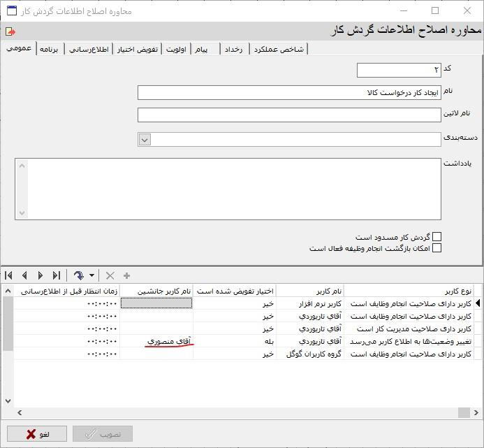The image size is (484, 448).
Task: Open the دسته‌بندی dropdown list
Action: 144,139
